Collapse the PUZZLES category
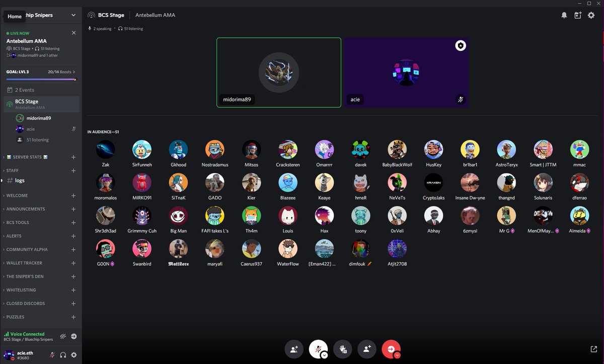This screenshot has width=604, height=364. point(15,317)
